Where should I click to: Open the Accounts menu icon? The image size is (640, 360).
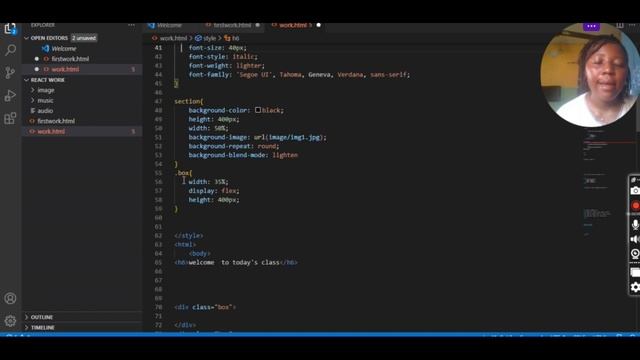[x=10, y=298]
